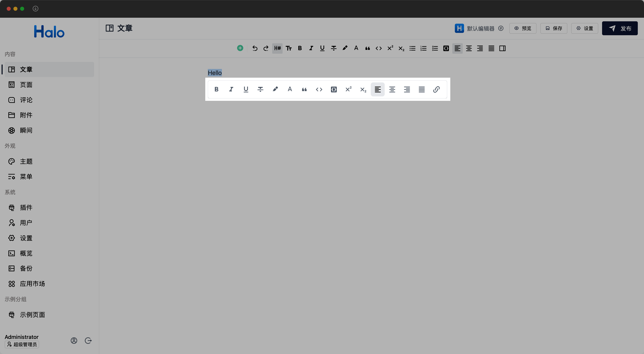Click the green plus insert button

point(240,48)
